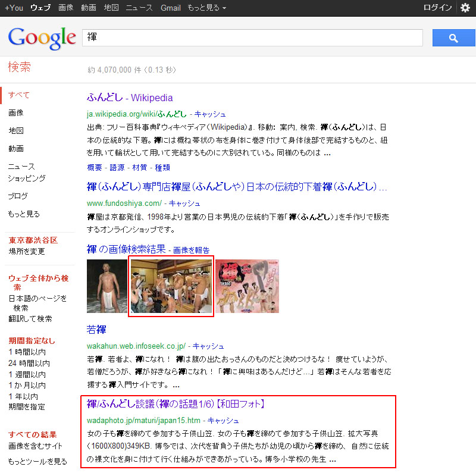476x476 pixels.
Task: Open 動画 in the top bar
Action: 89,8
